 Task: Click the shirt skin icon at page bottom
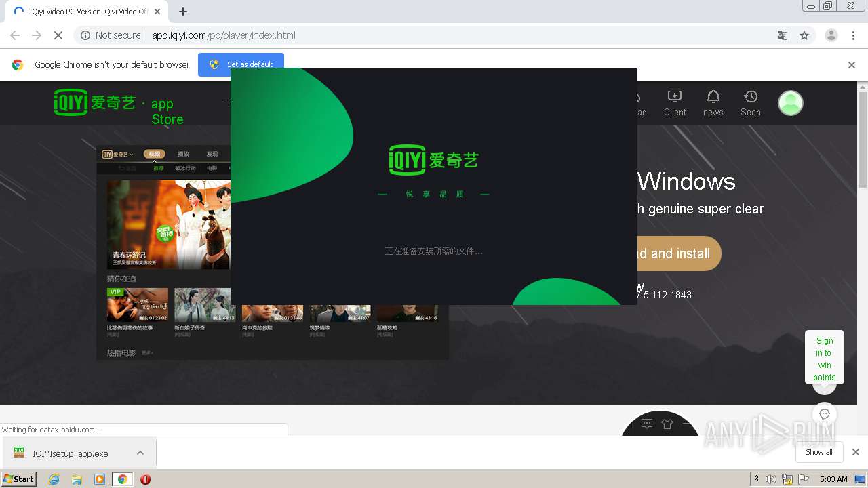[x=667, y=424]
